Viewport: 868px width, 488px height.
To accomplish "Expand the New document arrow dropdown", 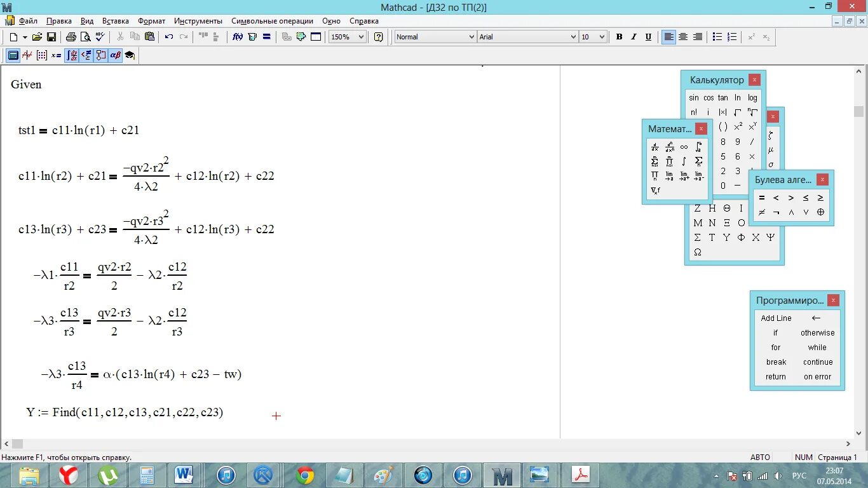I will click(25, 37).
